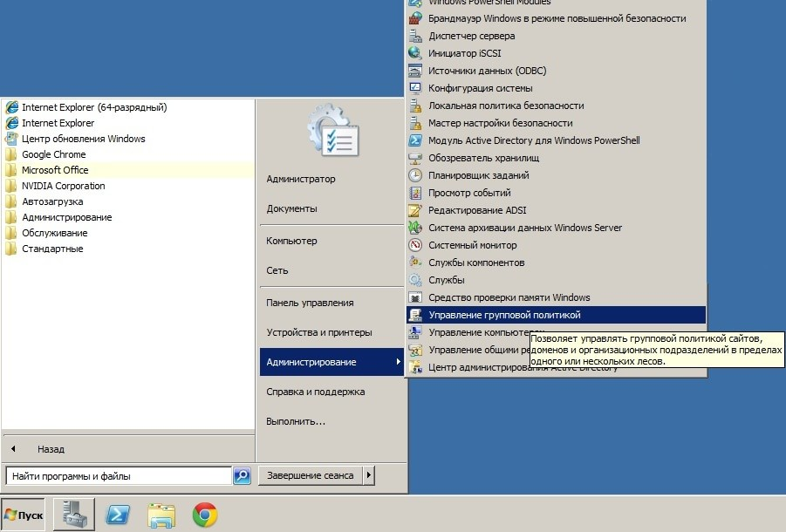Image resolution: width=786 pixels, height=532 pixels.
Task: Open Справка и поддержка
Action: pos(315,392)
